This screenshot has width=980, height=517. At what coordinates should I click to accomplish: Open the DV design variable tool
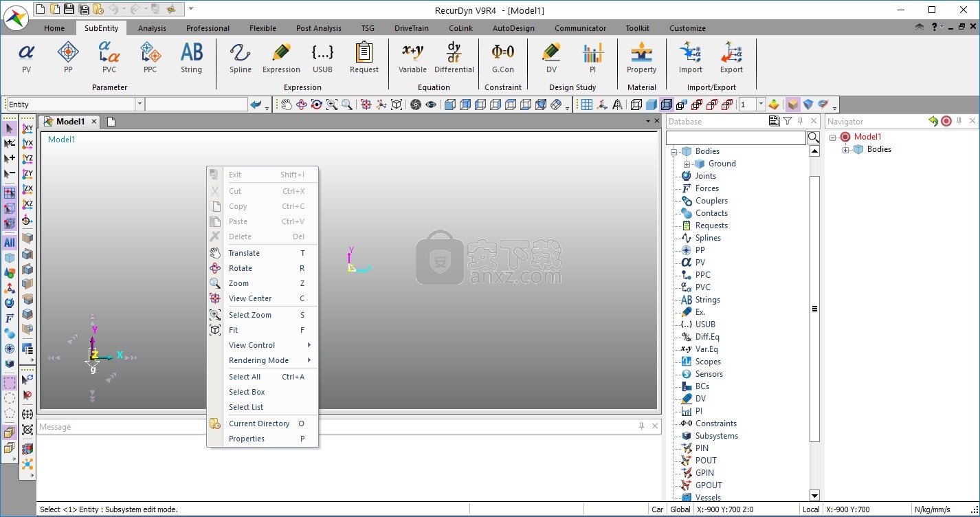tap(551, 57)
